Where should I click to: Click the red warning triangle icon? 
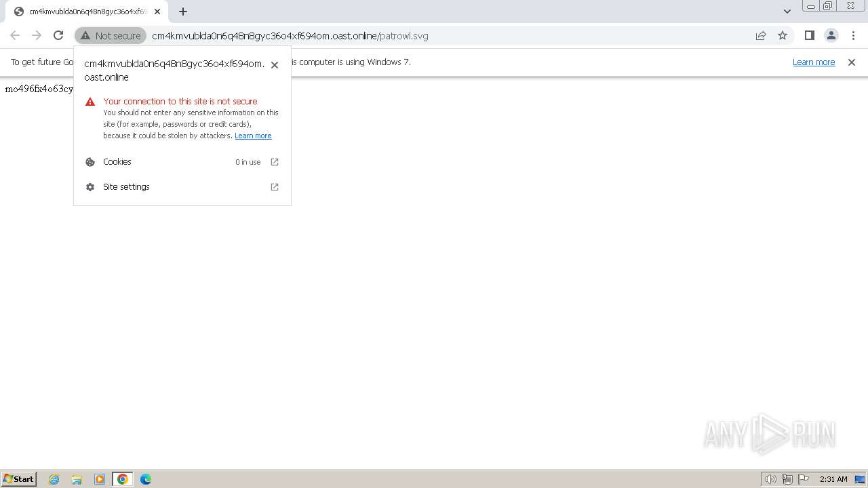[x=90, y=102]
